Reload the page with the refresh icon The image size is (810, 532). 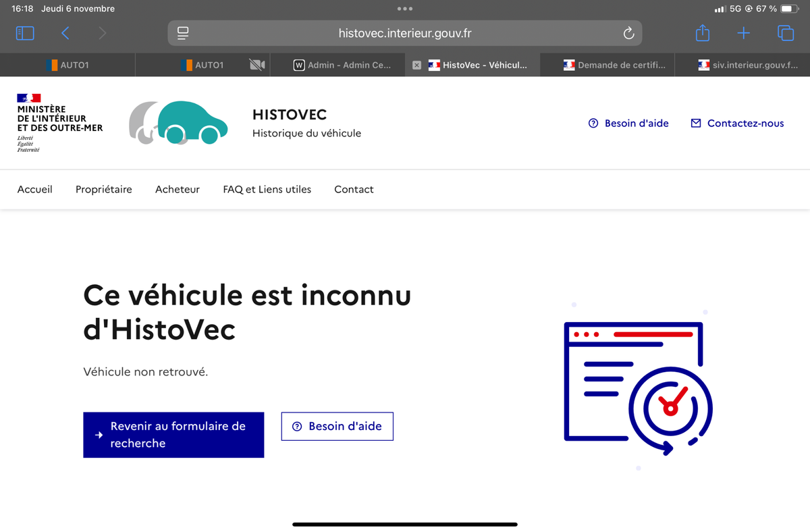pyautogui.click(x=628, y=33)
